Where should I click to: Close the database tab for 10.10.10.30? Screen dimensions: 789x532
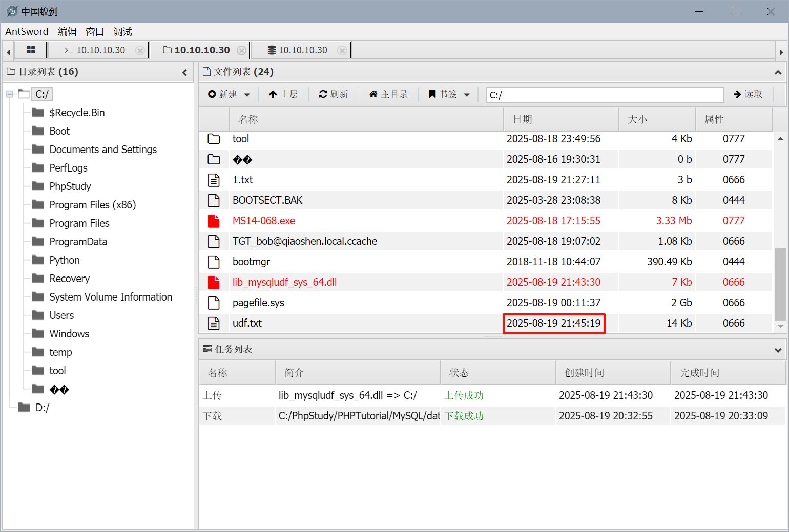pyautogui.click(x=342, y=50)
